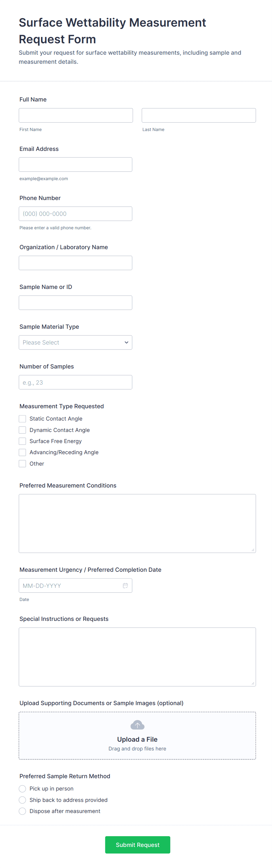Click the First Name input field
Viewport: 272px width, 868px height.
click(76, 115)
